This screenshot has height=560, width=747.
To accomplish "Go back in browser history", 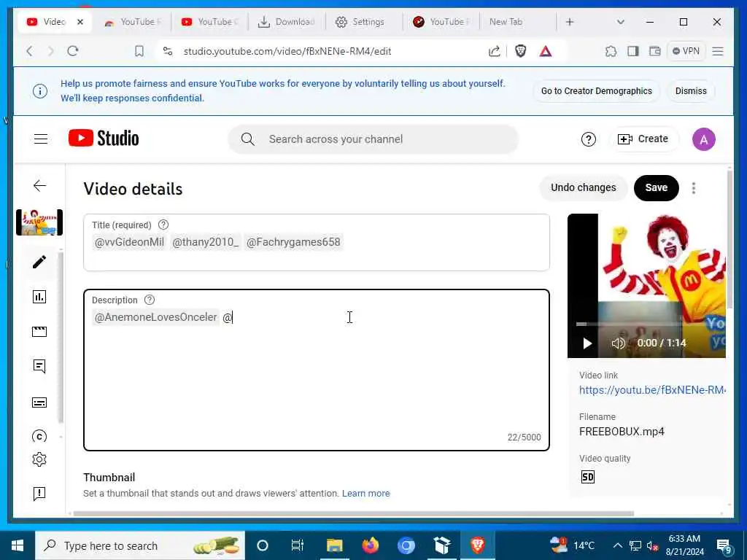I will (x=29, y=51).
